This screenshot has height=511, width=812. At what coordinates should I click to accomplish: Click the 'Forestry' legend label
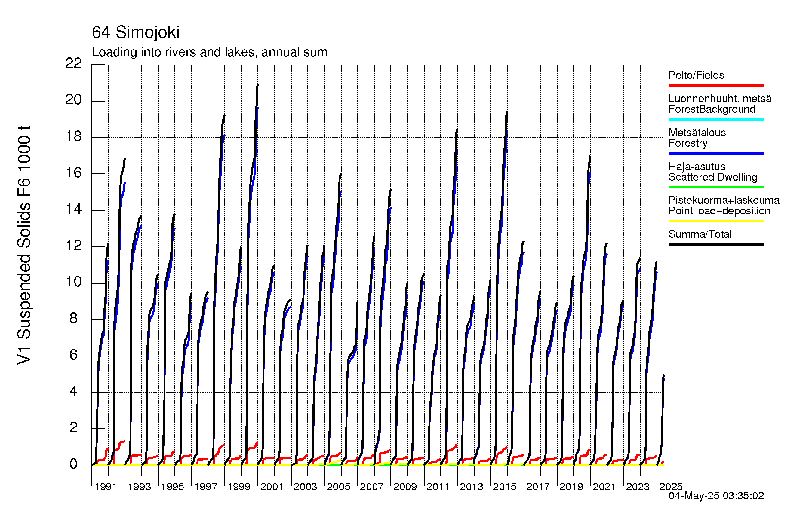tap(688, 143)
